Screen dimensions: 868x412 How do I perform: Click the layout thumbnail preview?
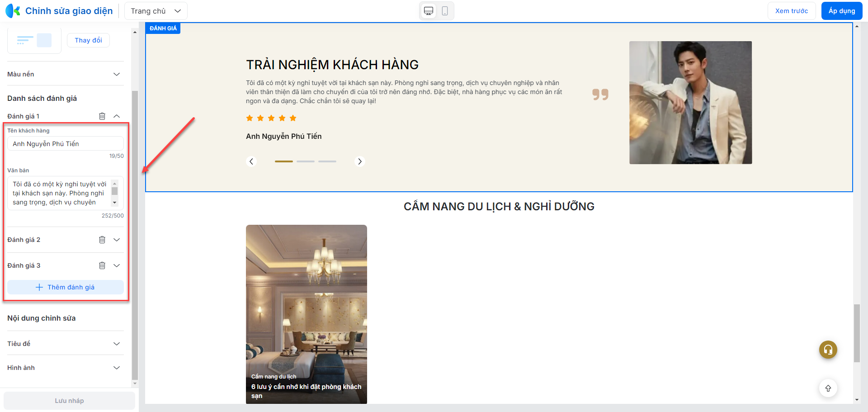click(x=34, y=40)
